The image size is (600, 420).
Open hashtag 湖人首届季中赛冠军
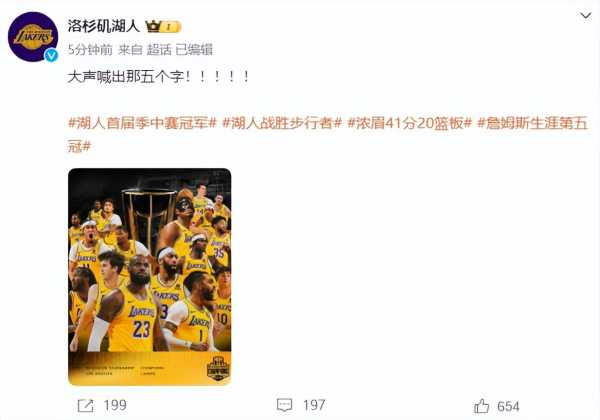coord(142,123)
